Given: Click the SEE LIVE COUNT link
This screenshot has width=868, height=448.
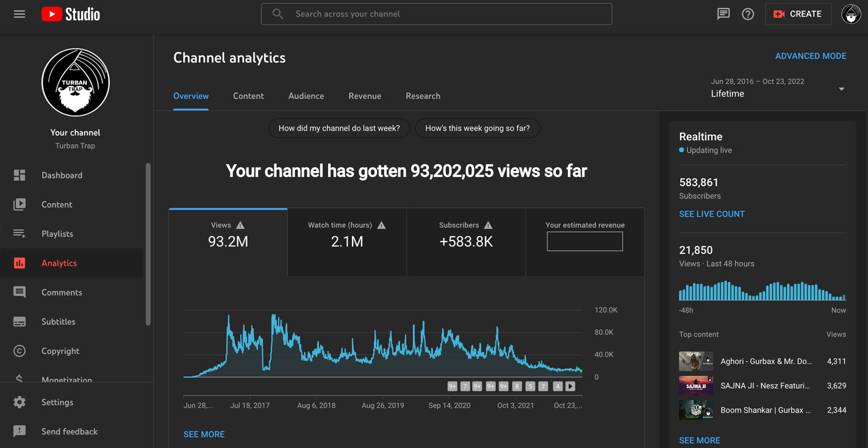Looking at the screenshot, I should [x=712, y=214].
